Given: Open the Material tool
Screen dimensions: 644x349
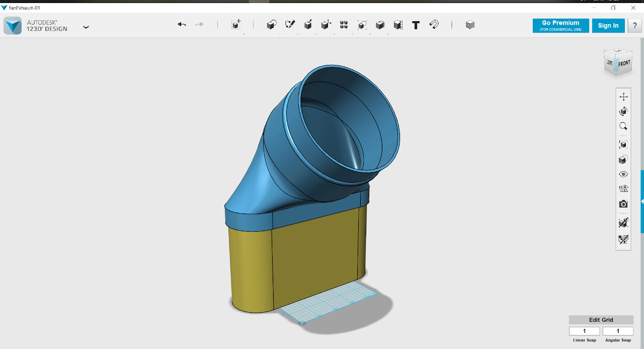Looking at the screenshot, I should coord(470,25).
